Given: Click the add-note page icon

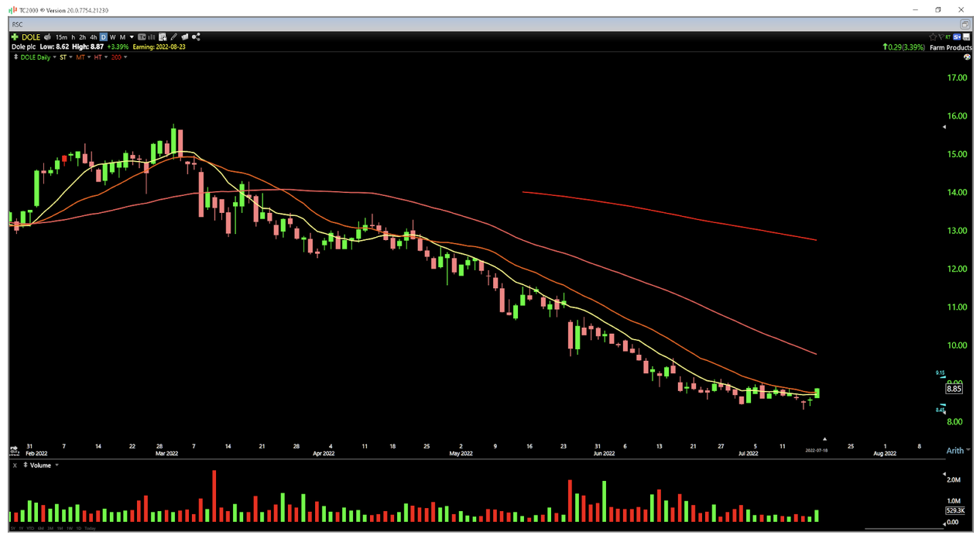Looking at the screenshot, I should [163, 36].
